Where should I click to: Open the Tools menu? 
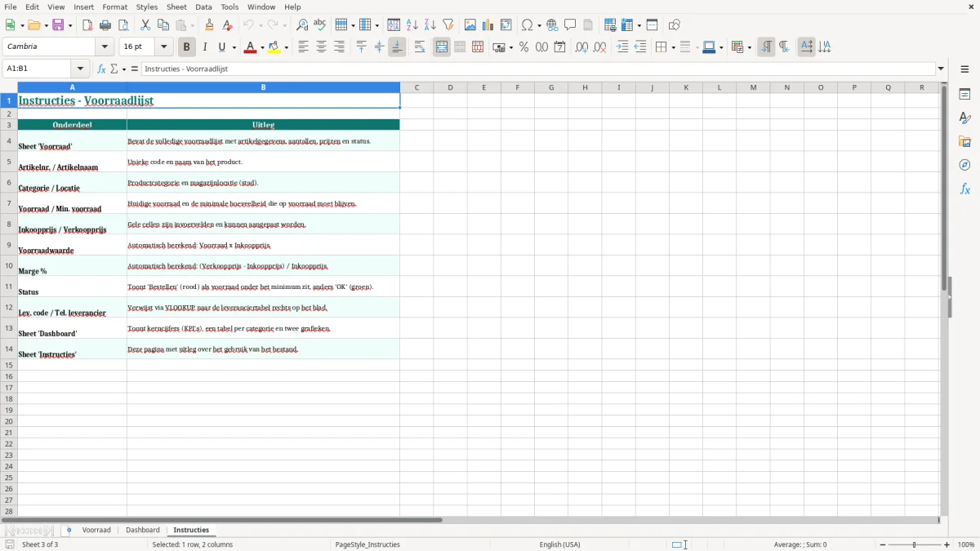pyautogui.click(x=229, y=7)
